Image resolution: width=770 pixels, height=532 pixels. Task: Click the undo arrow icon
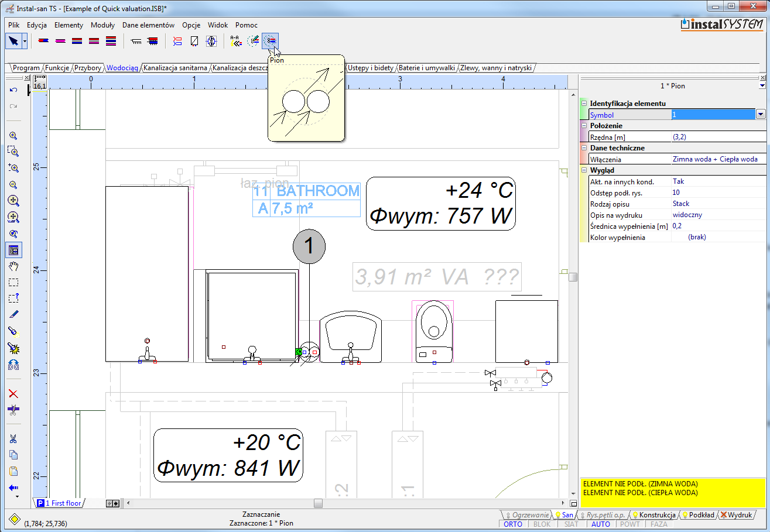click(13, 90)
